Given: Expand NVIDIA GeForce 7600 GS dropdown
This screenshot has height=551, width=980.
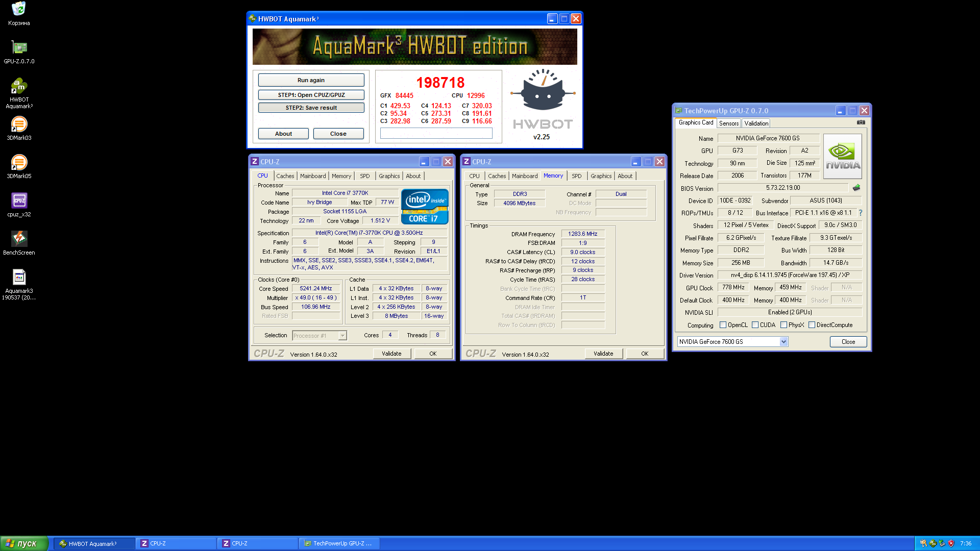Looking at the screenshot, I should (783, 342).
